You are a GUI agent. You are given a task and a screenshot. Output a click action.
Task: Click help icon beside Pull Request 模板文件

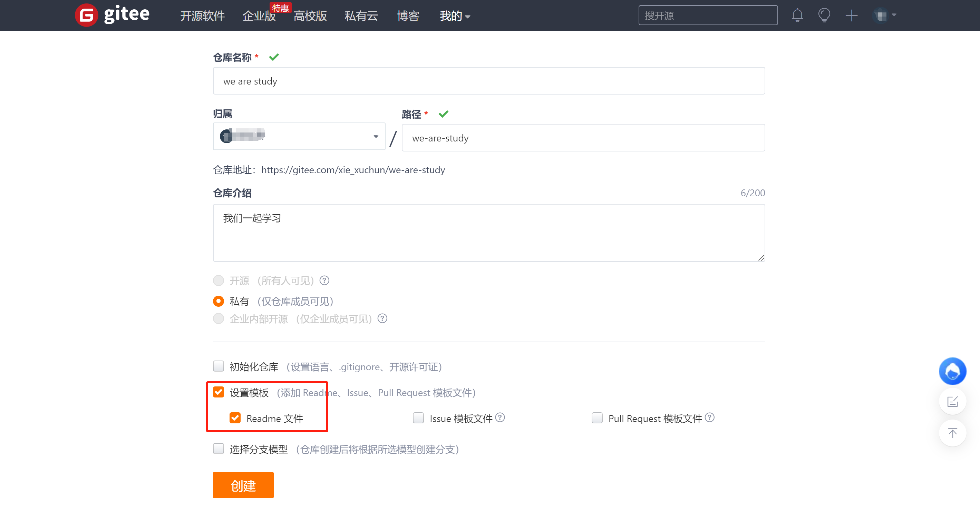[709, 417]
